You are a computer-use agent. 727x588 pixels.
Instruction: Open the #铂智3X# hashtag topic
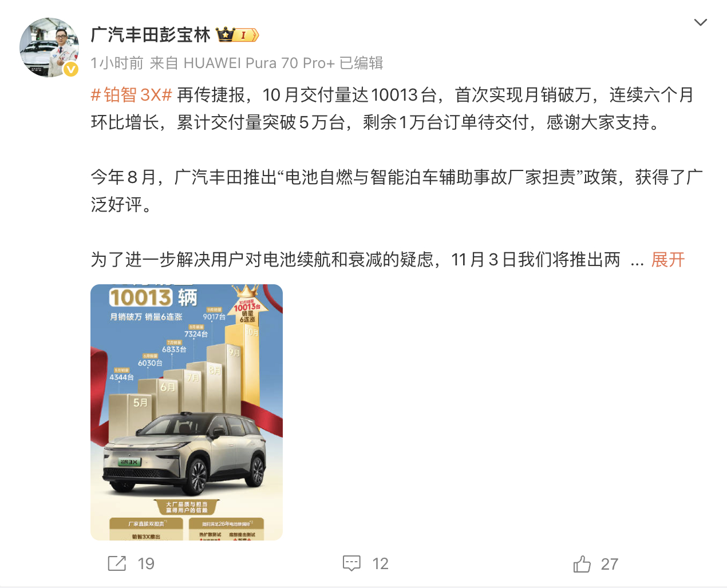(x=132, y=94)
